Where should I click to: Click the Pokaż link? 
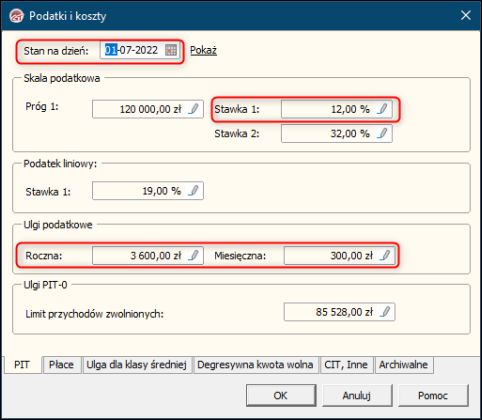click(x=203, y=51)
